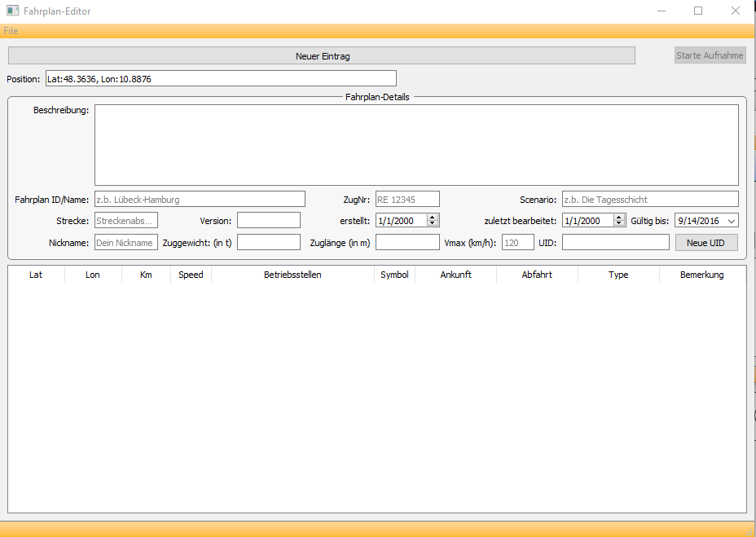
Task: Click up arrow on zuletzt bearbeitet date
Action: [619, 218]
